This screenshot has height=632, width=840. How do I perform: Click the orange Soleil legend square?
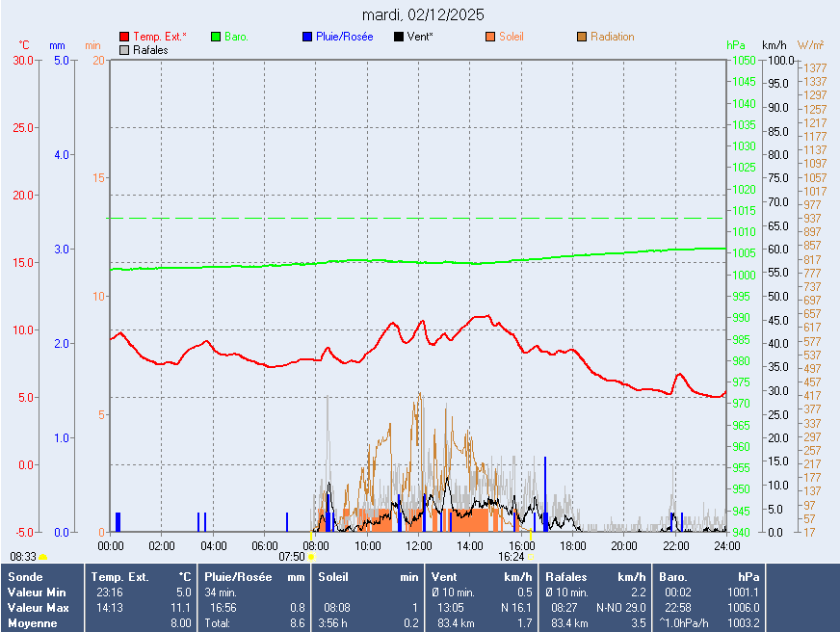pyautogui.click(x=490, y=38)
